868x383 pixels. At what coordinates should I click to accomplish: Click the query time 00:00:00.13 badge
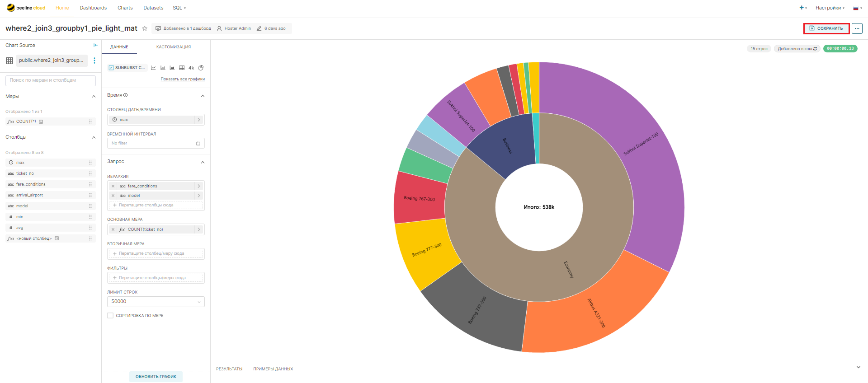(840, 49)
